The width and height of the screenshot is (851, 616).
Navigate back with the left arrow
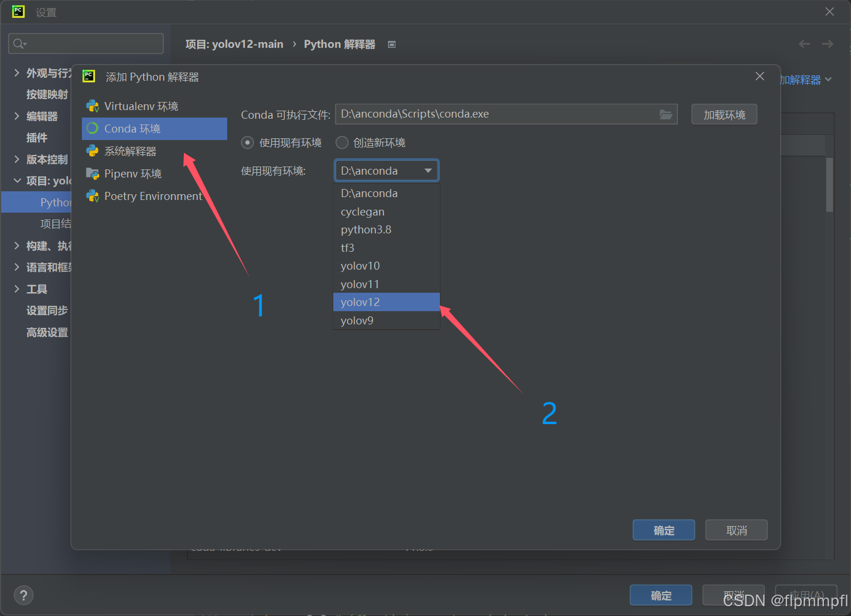click(804, 44)
